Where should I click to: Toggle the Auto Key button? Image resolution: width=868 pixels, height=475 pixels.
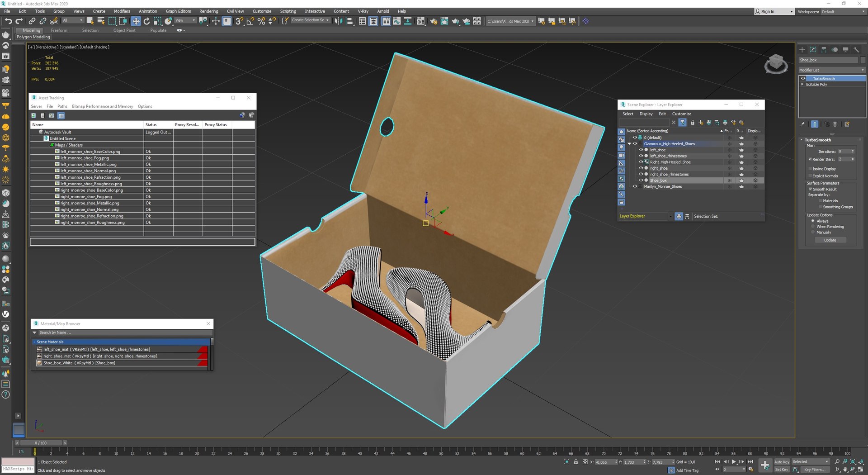782,462
